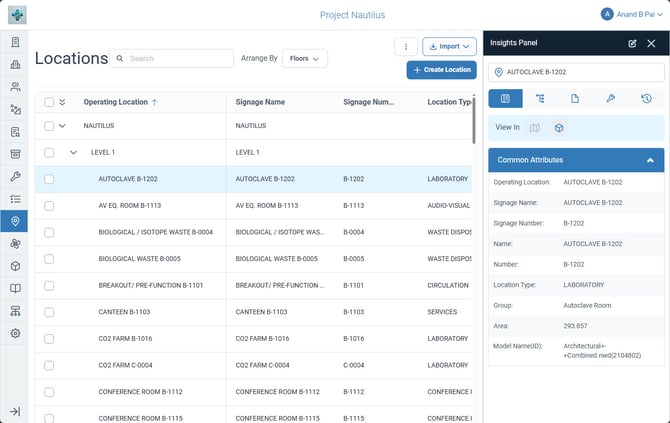Open the Import dropdown button
Image resolution: width=670 pixels, height=423 pixels.
point(449,47)
